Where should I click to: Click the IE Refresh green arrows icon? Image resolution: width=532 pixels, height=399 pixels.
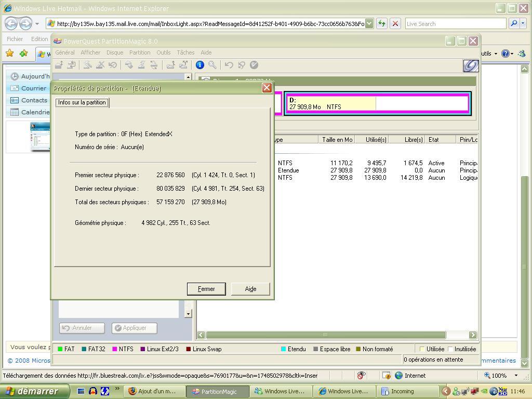(382, 23)
